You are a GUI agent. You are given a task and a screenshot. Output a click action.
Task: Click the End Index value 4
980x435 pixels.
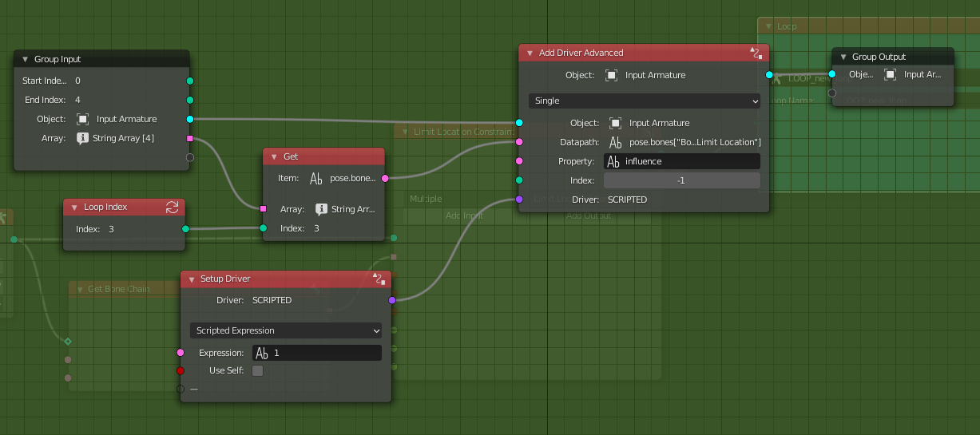(77, 100)
